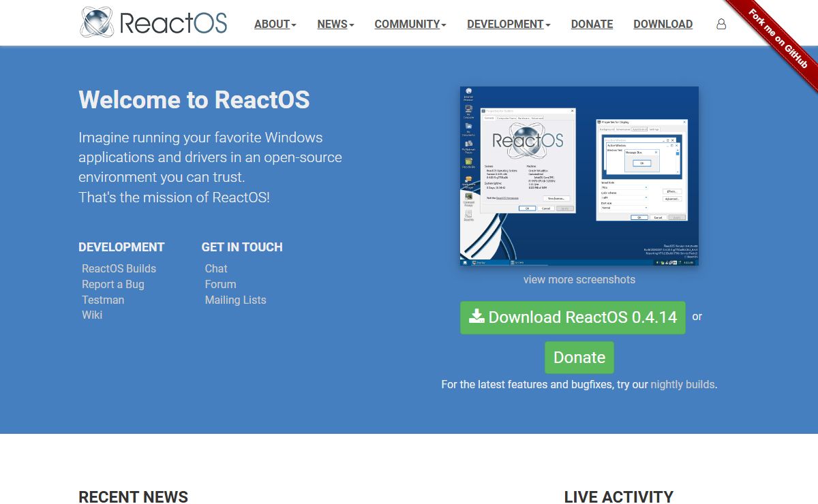Open the Fork me on GitHub ribbon
Screen dimensions: 818x504
pyautogui.click(x=778, y=38)
